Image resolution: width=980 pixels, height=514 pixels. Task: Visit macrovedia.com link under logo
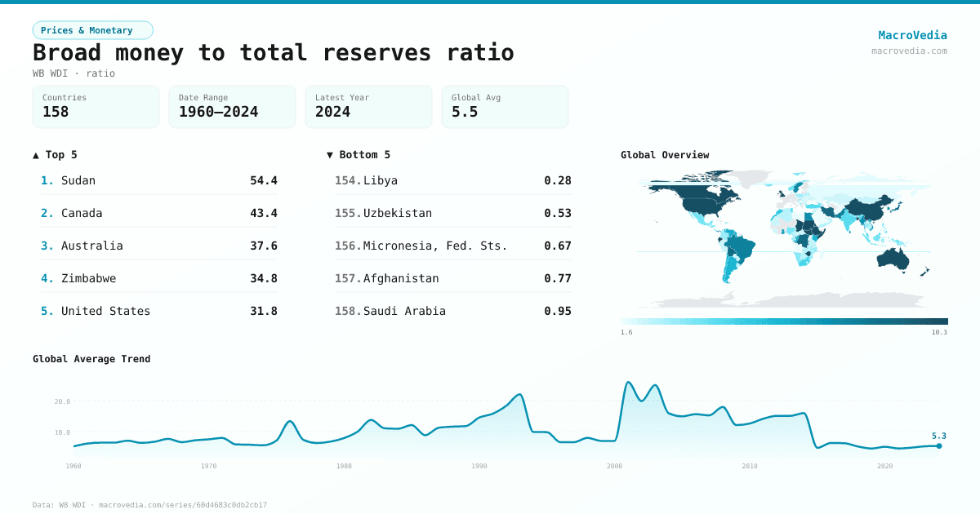[909, 51]
